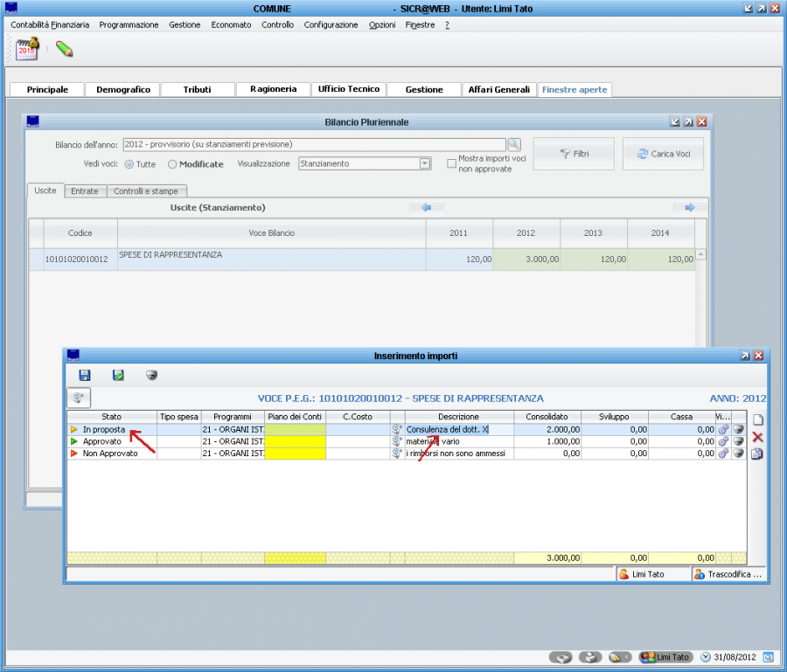Click the search icon beside Bilancio dell'anno

[514, 144]
